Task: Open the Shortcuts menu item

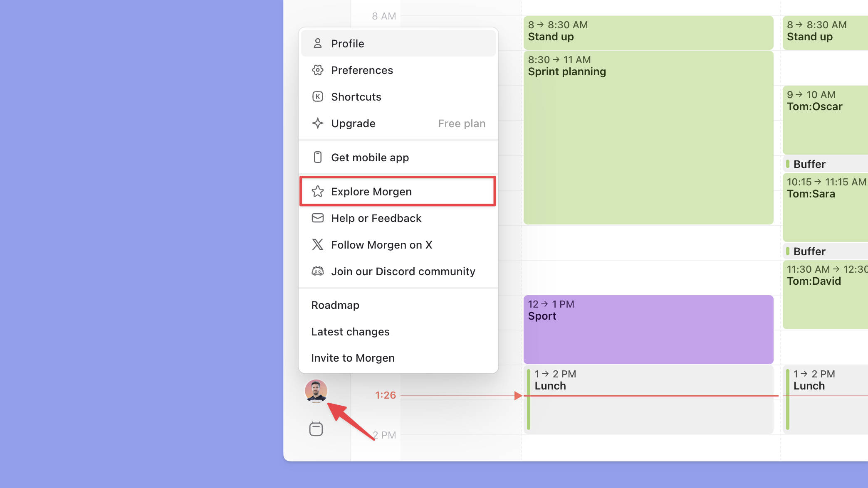Action: [x=398, y=97]
